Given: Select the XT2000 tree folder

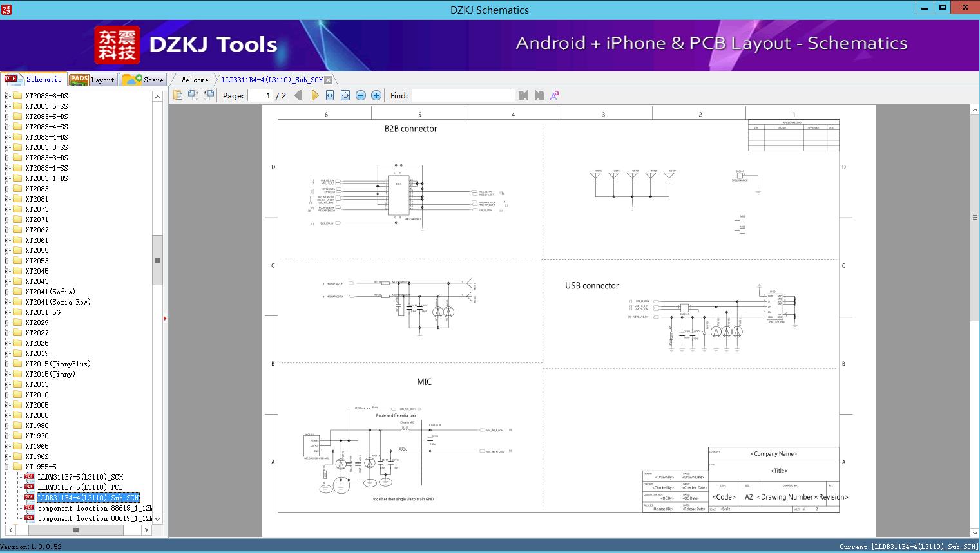Looking at the screenshot, I should 37,415.
